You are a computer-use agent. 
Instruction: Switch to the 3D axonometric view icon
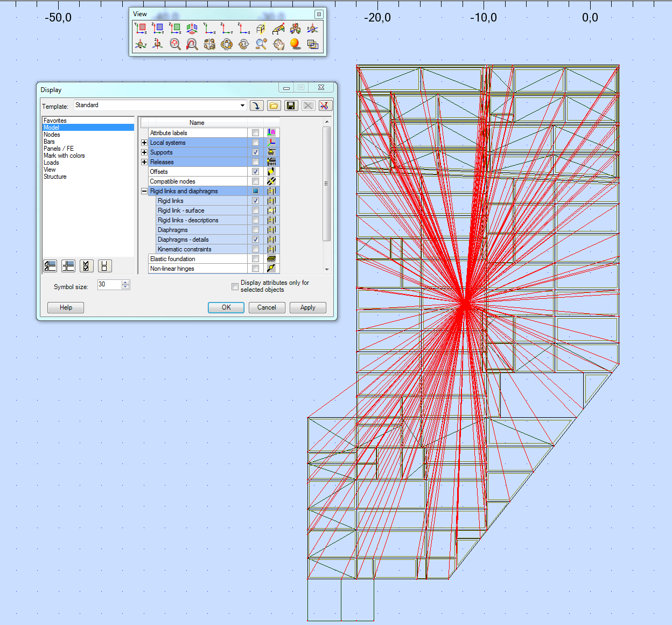pos(192,29)
